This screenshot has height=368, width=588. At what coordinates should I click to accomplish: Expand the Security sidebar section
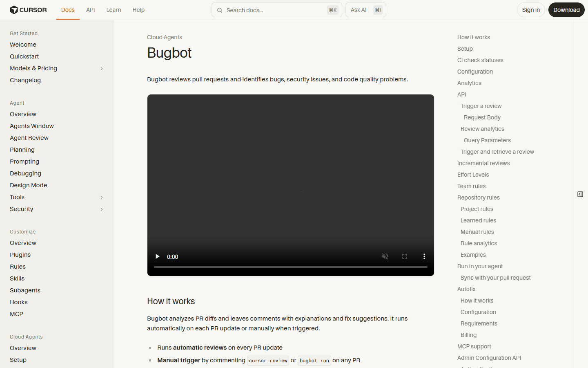click(x=102, y=209)
